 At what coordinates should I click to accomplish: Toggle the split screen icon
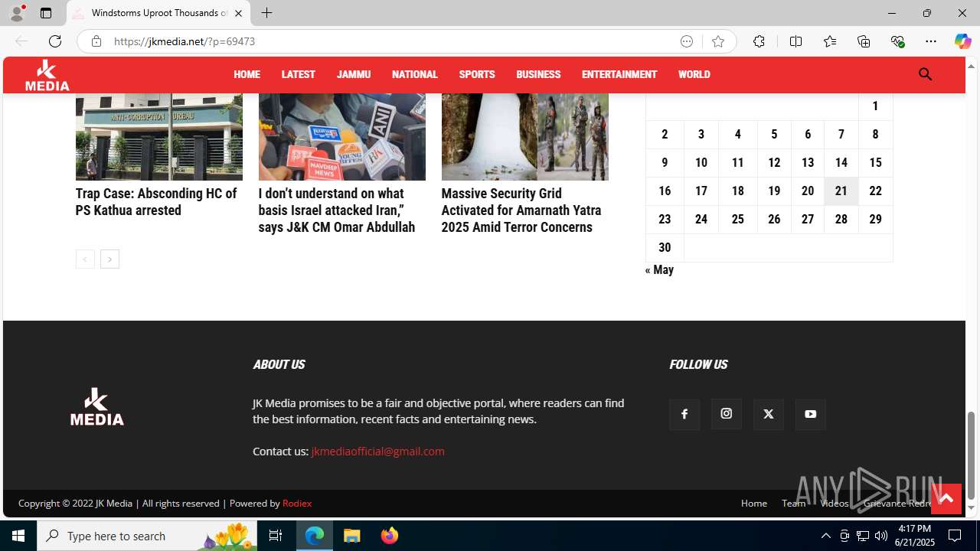tap(795, 41)
